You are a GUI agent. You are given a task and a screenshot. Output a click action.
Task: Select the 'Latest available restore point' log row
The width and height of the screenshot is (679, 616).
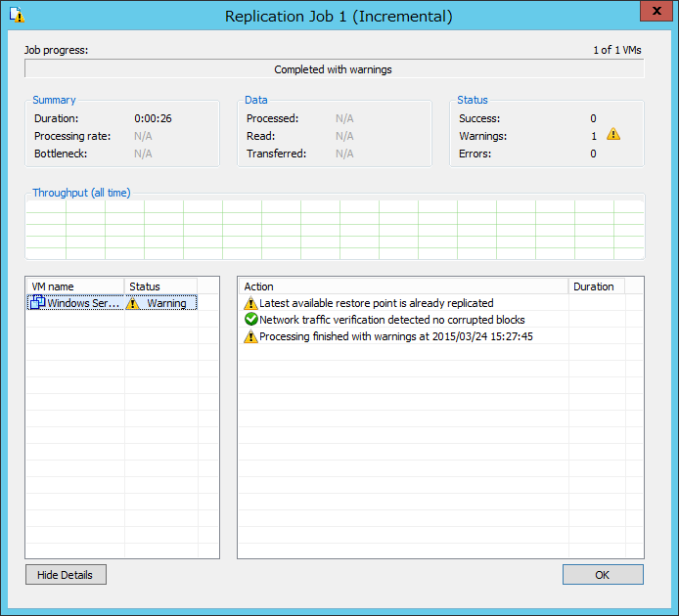point(440,303)
